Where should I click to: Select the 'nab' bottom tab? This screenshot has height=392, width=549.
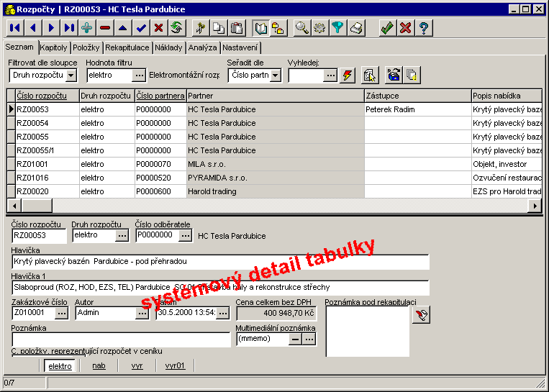pos(99,366)
